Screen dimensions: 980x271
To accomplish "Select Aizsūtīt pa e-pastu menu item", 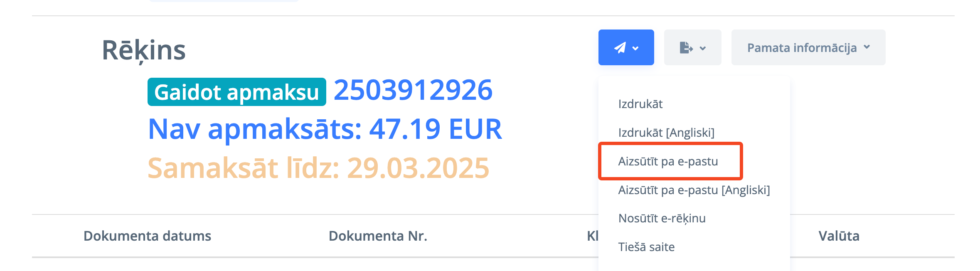I will (x=668, y=161).
